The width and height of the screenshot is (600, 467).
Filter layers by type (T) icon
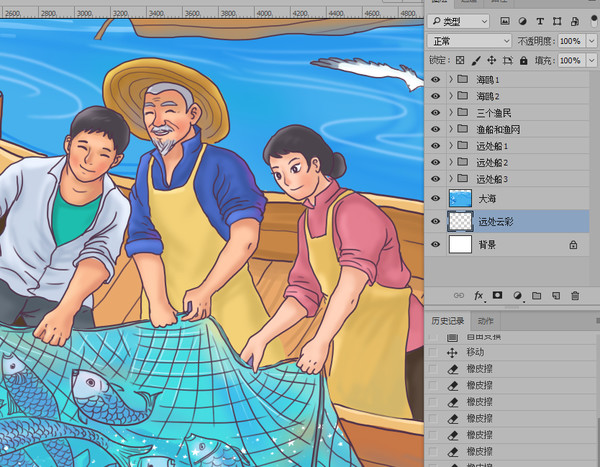click(x=540, y=21)
